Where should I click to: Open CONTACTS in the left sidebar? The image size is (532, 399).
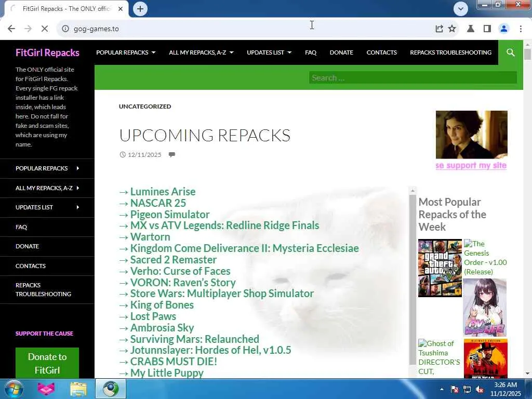[31, 266]
